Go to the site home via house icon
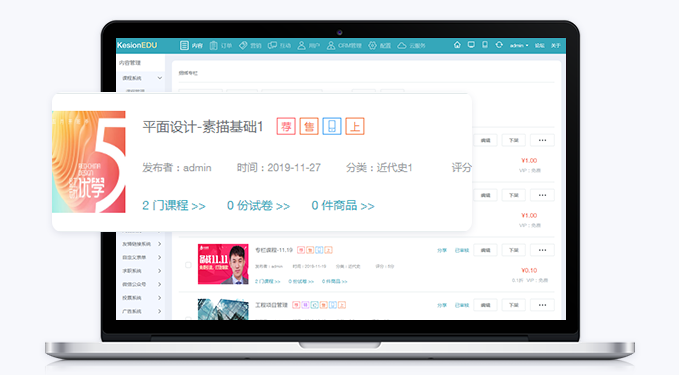This screenshot has height=375, width=679. click(457, 45)
